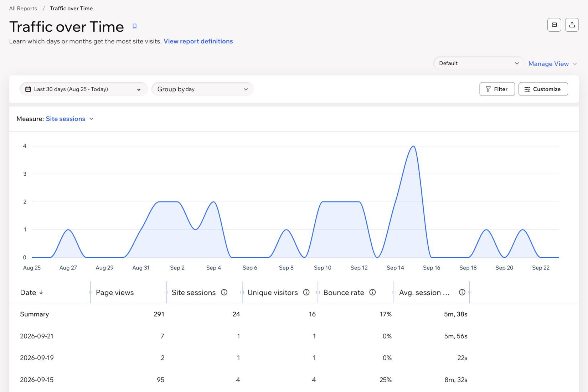Click the 95 page views cell
Viewport: 588px width, 392px height.
(160, 380)
